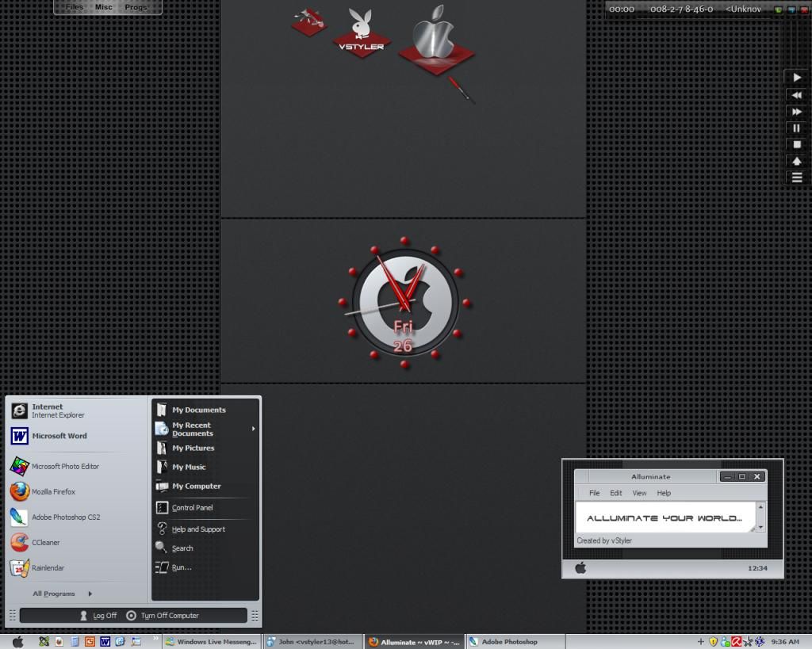812x649 pixels.
Task: Click the play button on the media player
Action: (x=797, y=78)
